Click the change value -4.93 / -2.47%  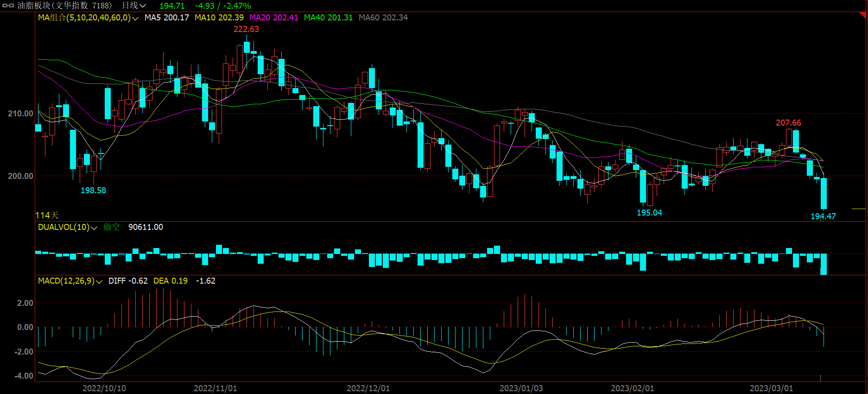pos(223,6)
